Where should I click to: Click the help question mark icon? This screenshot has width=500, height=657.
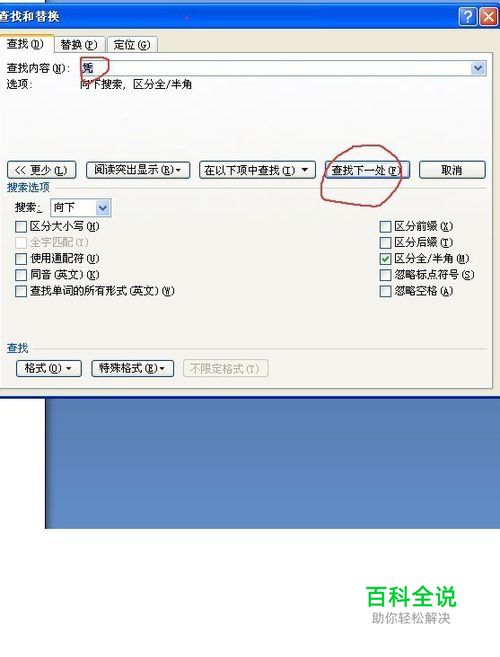pyautogui.click(x=468, y=17)
